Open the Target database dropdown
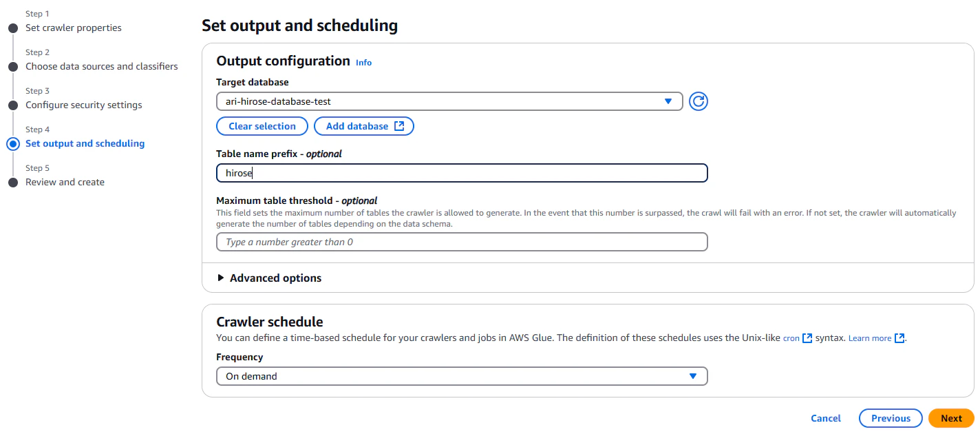The height and width of the screenshot is (434, 980). [x=449, y=101]
